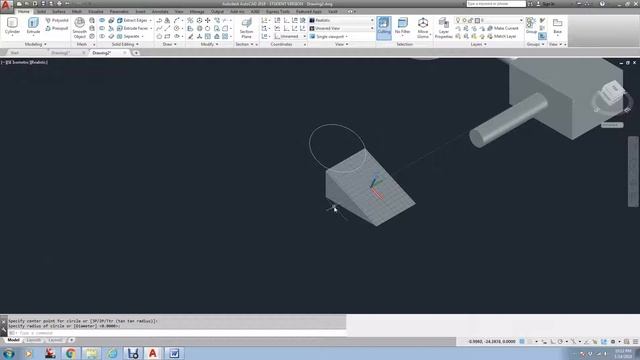Expand the Layers panel
Image resolution: width=640 pixels, height=360 pixels.
pos(478,44)
